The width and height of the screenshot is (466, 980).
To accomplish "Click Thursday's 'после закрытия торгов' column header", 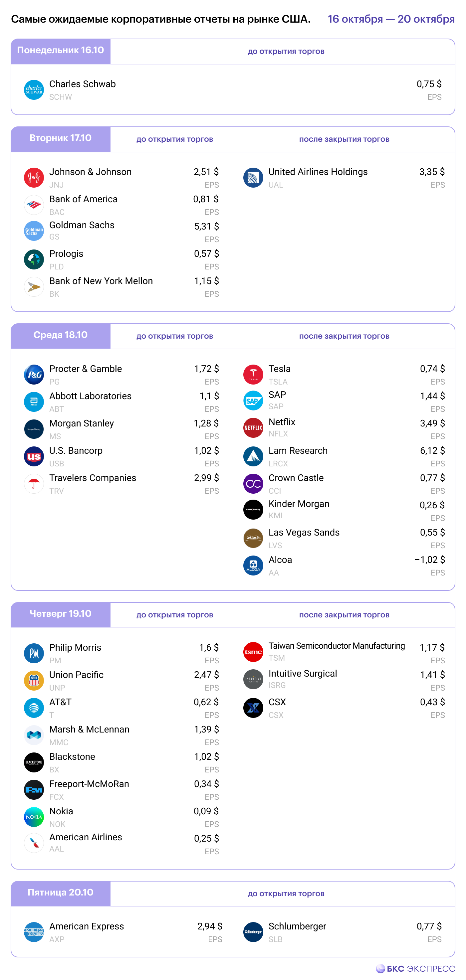I will click(344, 615).
